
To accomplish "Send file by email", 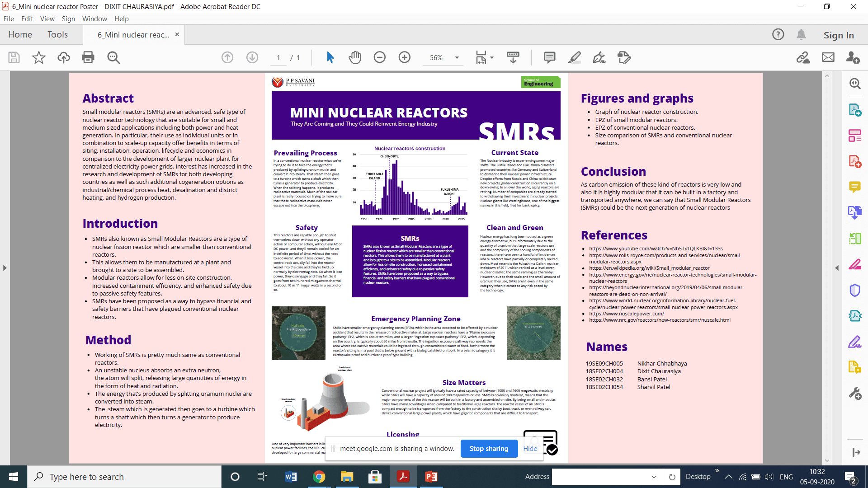I will [x=828, y=57].
